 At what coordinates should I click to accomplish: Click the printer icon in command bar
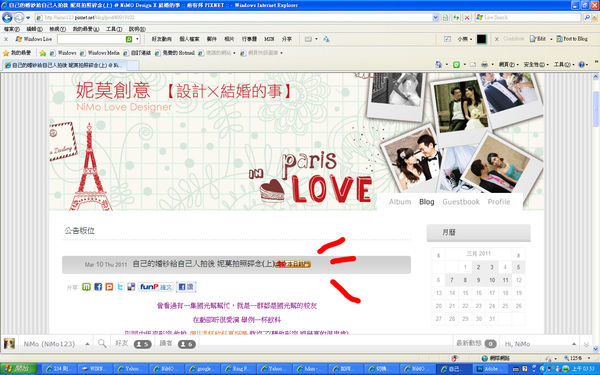pyautogui.click(x=484, y=65)
